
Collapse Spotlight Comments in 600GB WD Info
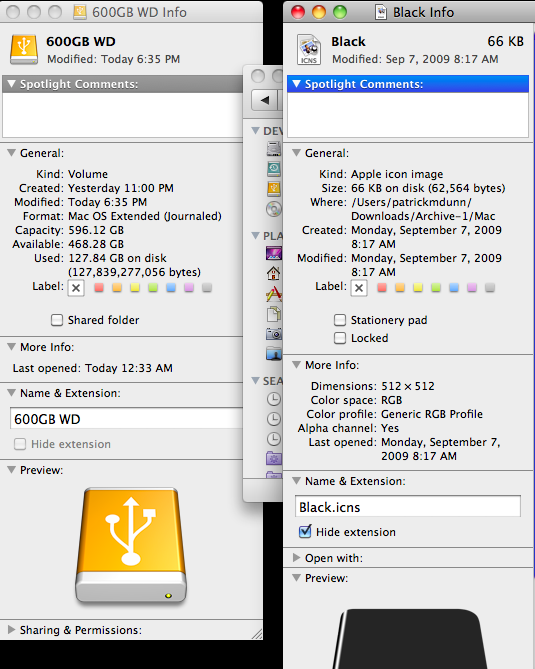[x=12, y=84]
